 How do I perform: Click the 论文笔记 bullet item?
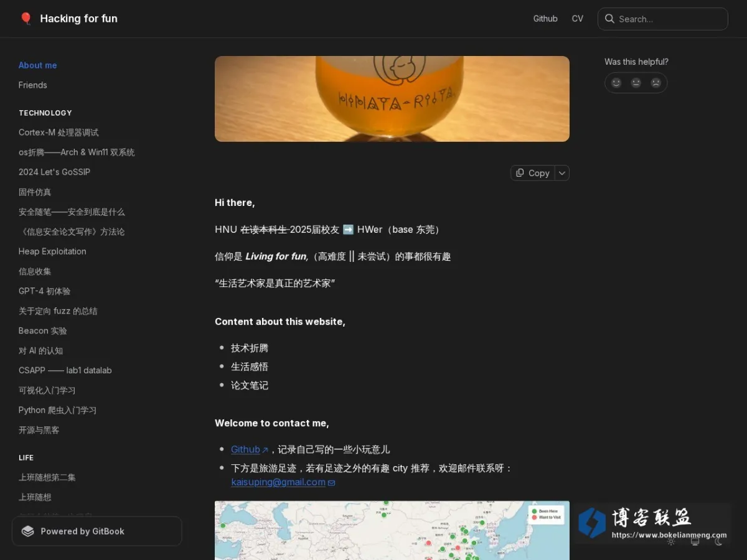[x=250, y=385]
